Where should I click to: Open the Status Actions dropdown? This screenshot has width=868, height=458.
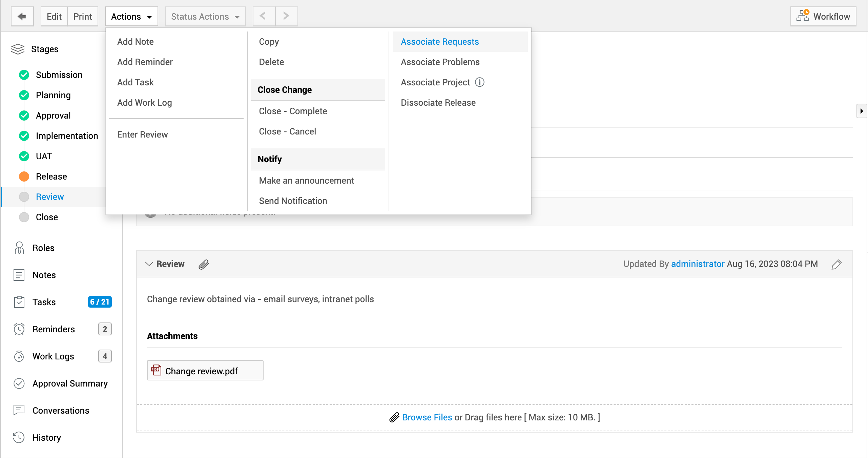(x=205, y=16)
